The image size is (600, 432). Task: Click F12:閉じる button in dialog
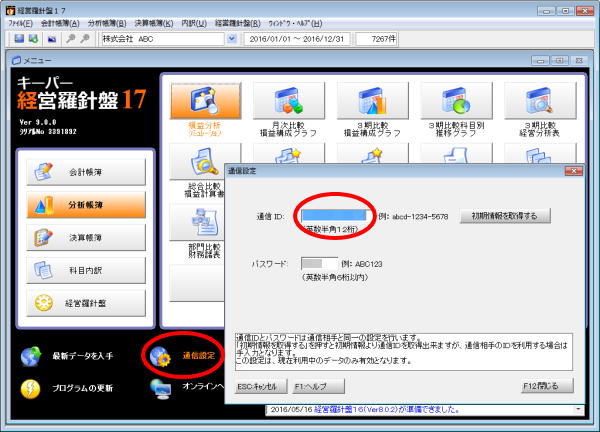tap(548, 386)
